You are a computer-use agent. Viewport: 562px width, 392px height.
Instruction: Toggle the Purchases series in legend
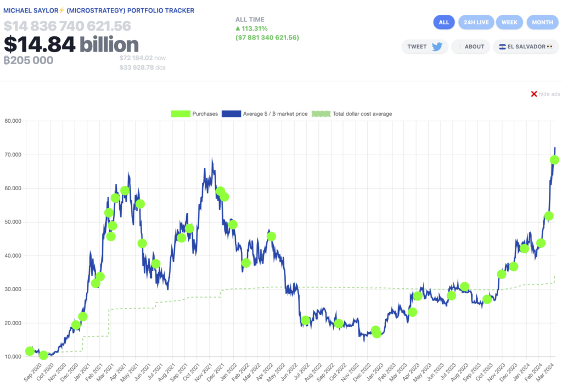[194, 114]
